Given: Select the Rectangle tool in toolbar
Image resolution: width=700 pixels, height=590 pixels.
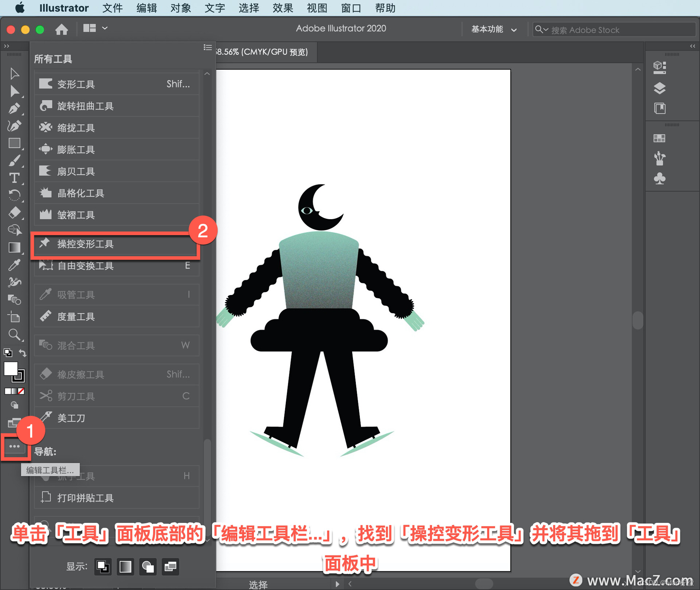Looking at the screenshot, I should [x=14, y=143].
